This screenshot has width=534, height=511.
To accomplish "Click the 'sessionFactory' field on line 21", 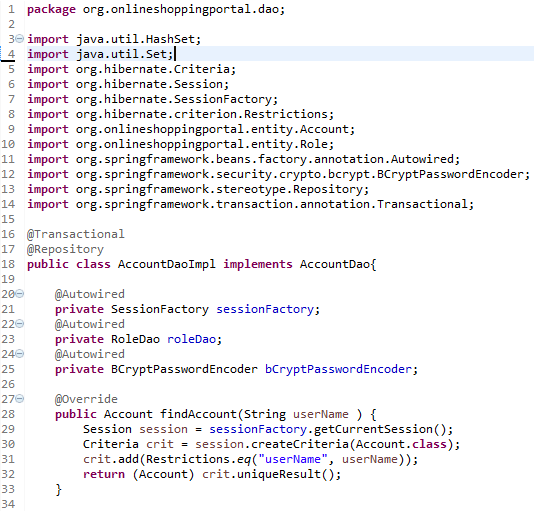I will pyautogui.click(x=265, y=309).
